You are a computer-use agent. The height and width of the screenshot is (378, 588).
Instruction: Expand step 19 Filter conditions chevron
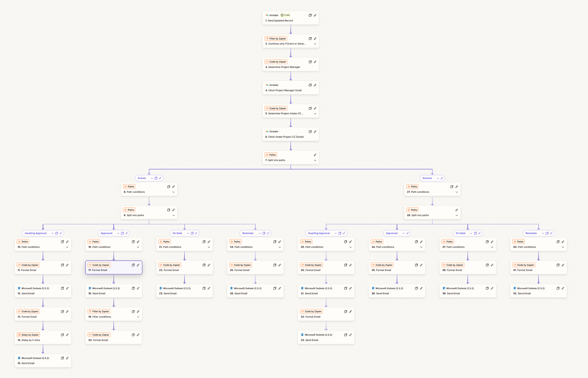(138, 317)
